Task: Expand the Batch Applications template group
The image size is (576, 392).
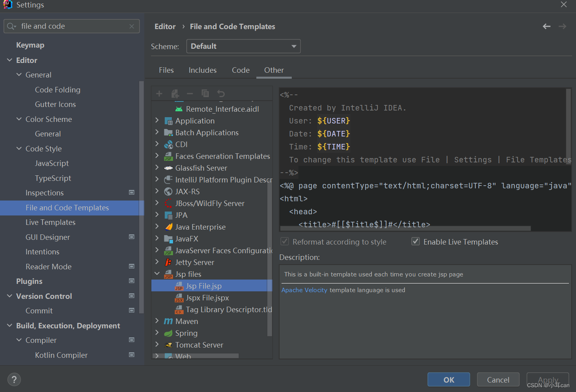Action: 157,132
